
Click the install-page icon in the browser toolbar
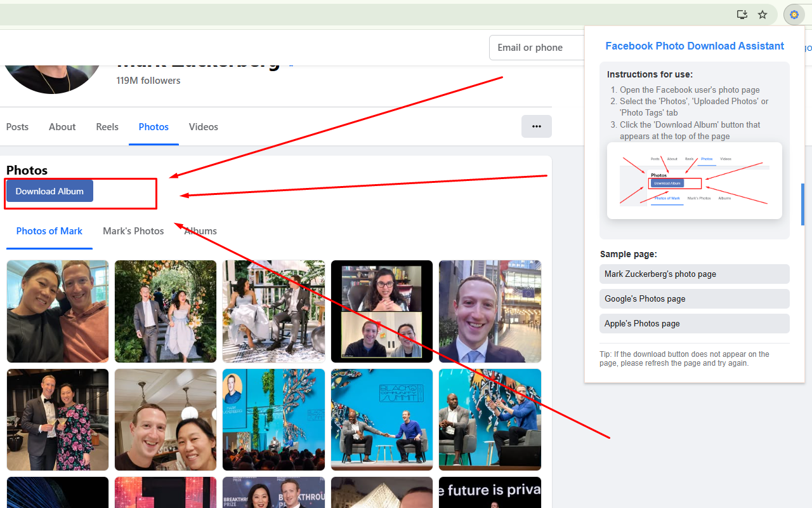point(742,14)
